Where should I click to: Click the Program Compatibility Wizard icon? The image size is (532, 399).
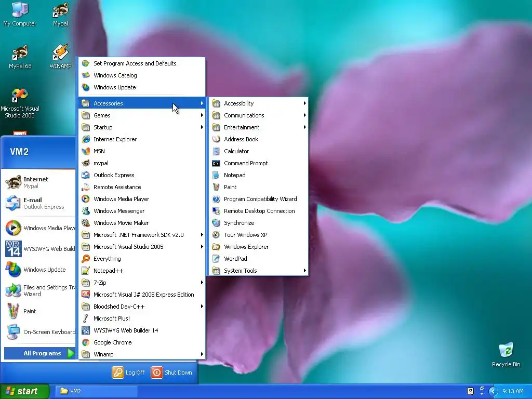(216, 199)
